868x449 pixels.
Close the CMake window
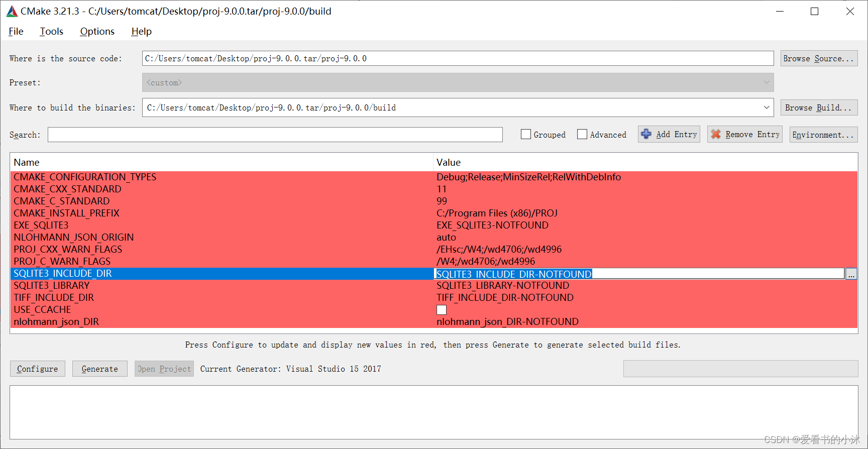point(850,11)
